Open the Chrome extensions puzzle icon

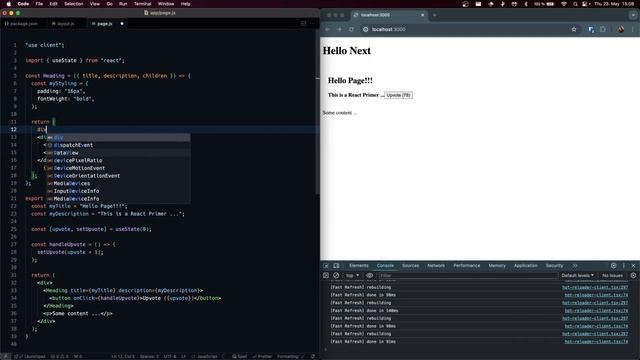[603, 29]
